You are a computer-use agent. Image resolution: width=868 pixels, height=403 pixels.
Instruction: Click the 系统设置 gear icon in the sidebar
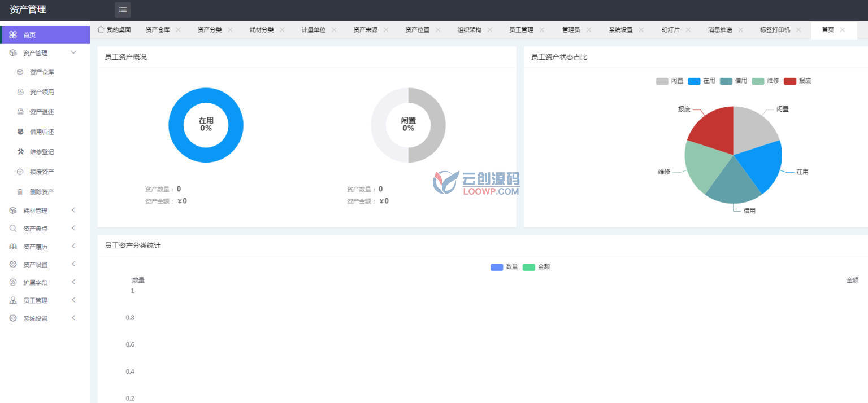tap(13, 318)
